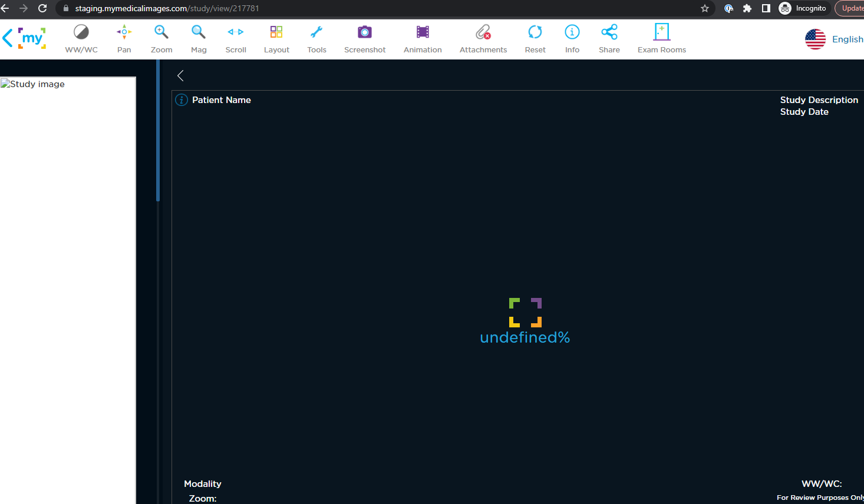
Task: Collapse the thumbnail side panel arrow
Action: click(180, 75)
